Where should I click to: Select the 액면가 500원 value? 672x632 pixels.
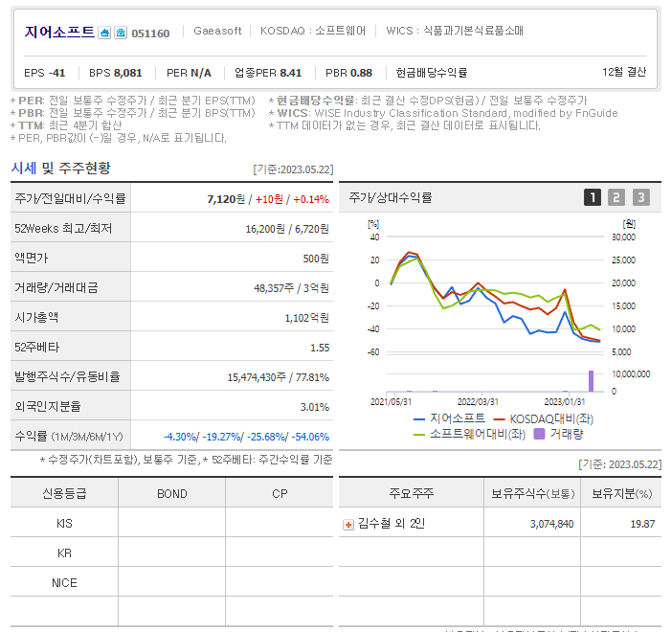tap(316, 259)
